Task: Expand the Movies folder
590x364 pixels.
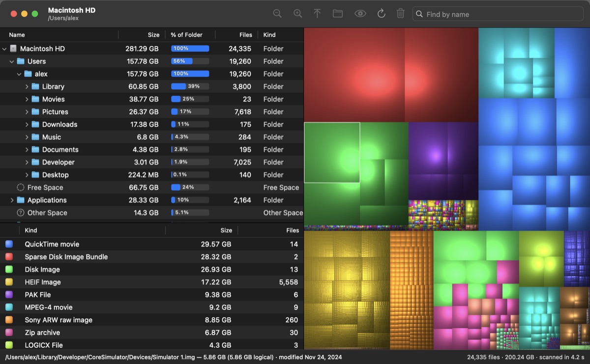Action: coord(27,99)
